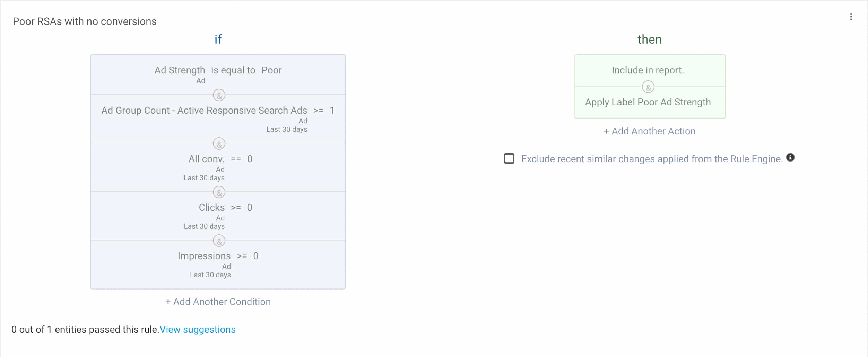Click the ampersand connector below Ad Strength condition
This screenshot has width=868, height=357.
[x=219, y=95]
